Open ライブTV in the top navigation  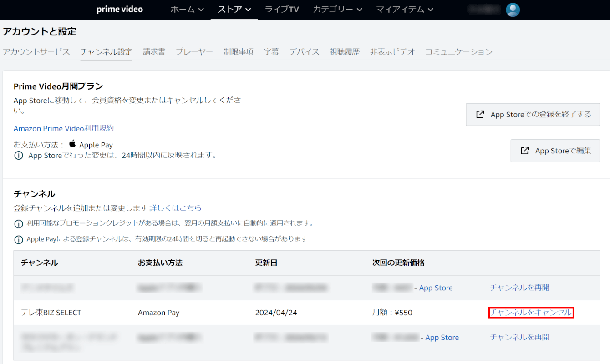282,10
